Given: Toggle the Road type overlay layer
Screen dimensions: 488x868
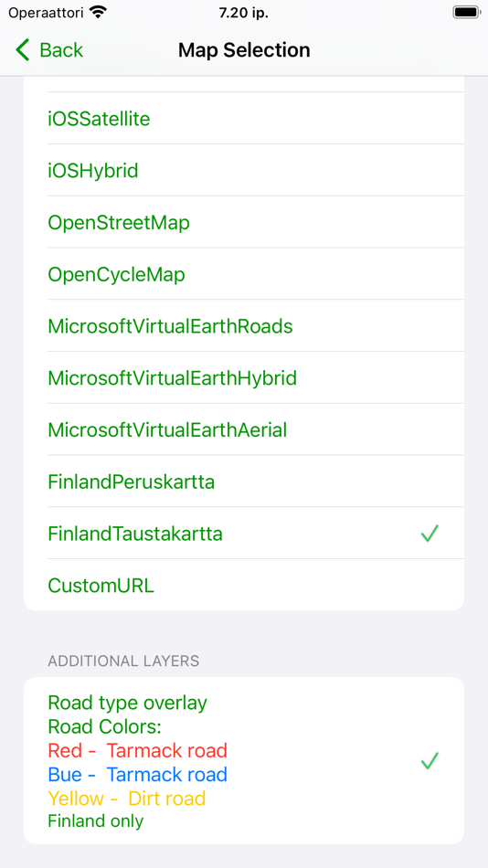Looking at the screenshot, I should click(244, 760).
